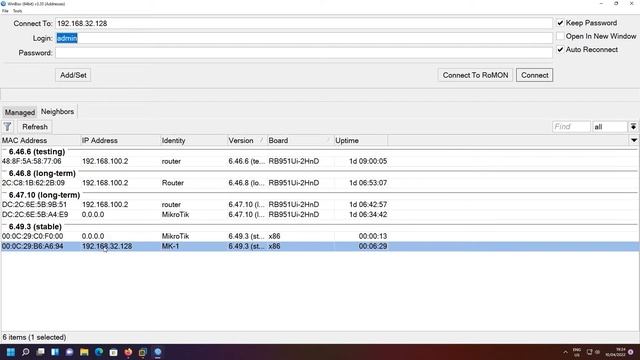Click the Find search box
Screen dimensions: 640x360
click(x=571, y=127)
